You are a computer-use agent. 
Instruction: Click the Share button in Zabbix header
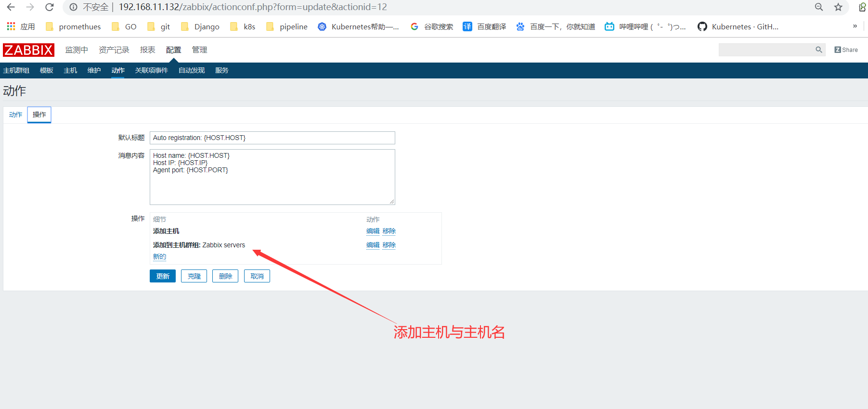coord(846,50)
